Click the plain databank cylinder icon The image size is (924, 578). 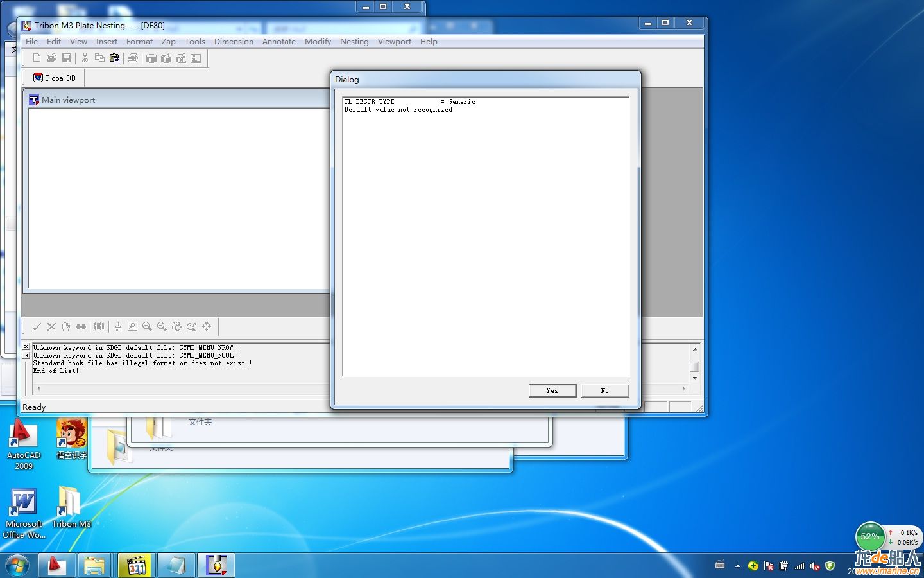pyautogui.click(x=151, y=58)
